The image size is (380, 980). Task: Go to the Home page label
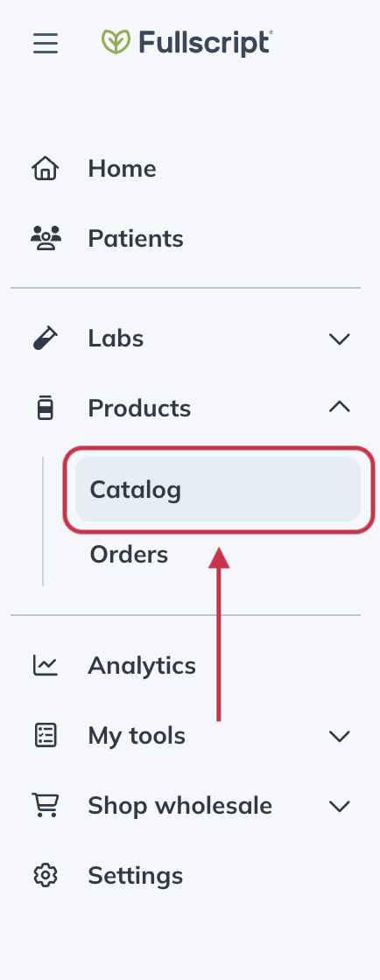pos(122,169)
